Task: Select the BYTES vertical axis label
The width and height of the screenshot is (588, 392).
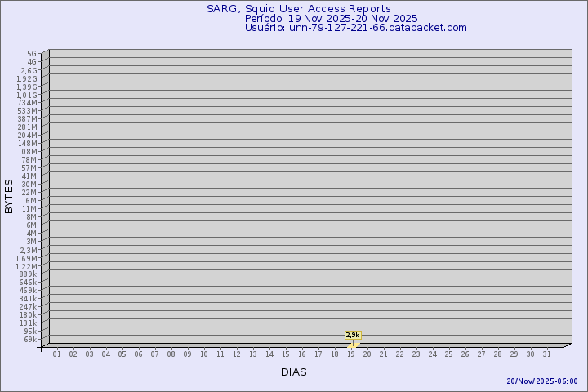Action: (x=9, y=196)
